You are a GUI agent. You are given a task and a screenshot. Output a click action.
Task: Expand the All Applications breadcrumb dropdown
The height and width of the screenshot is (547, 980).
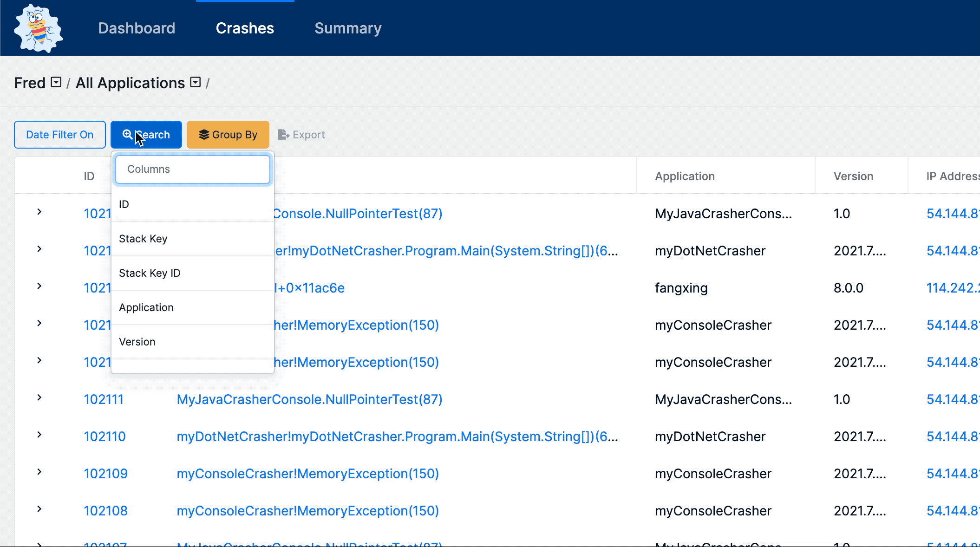[x=196, y=82]
